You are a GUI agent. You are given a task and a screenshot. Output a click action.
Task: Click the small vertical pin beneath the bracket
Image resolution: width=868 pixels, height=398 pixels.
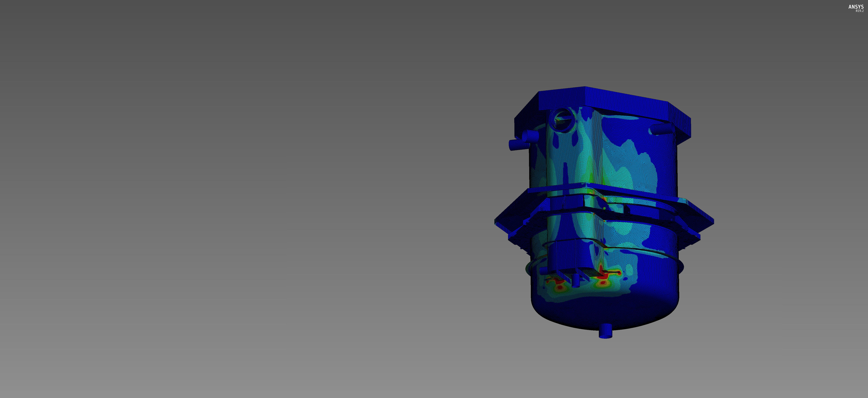point(576,281)
